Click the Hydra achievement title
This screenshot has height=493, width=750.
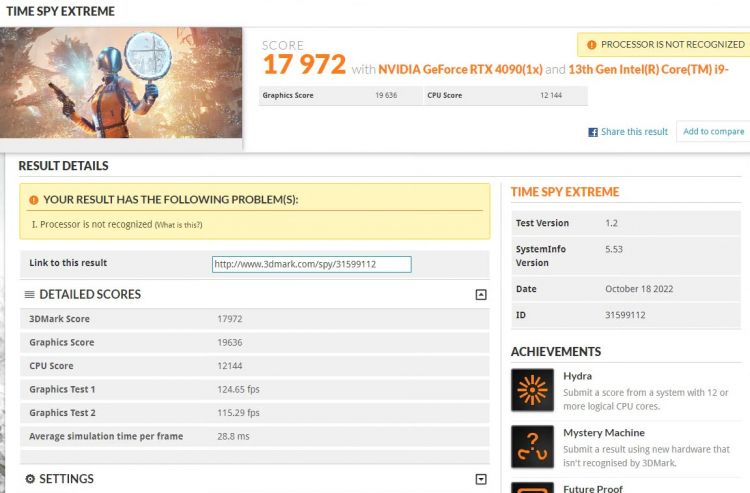point(577,376)
